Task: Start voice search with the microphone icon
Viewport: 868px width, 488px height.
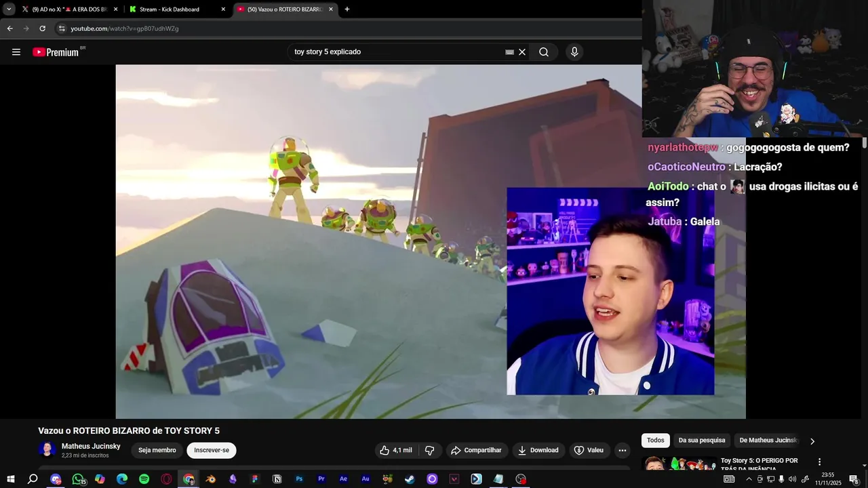Action: point(574,52)
